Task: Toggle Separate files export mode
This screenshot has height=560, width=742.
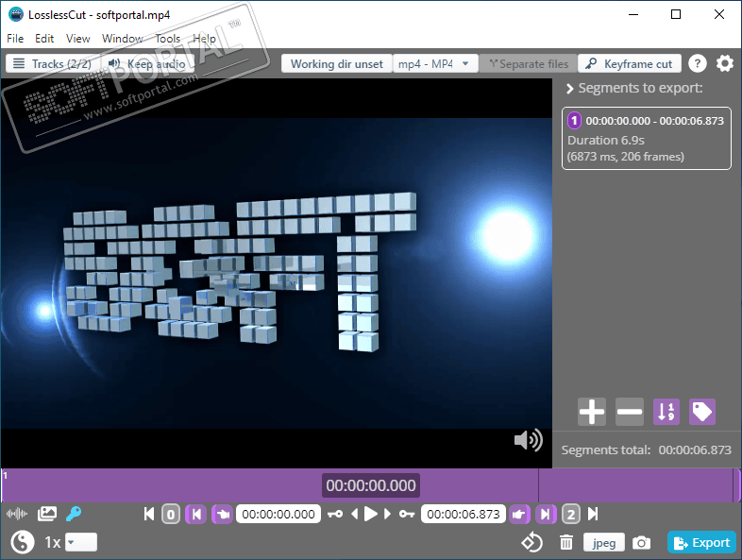Action: [x=528, y=63]
